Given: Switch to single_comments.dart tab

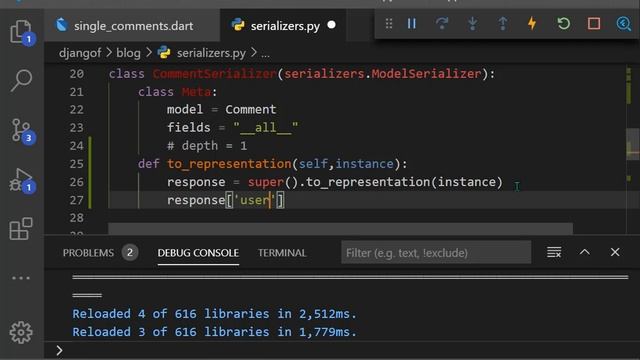Looking at the screenshot, I should 132,26.
